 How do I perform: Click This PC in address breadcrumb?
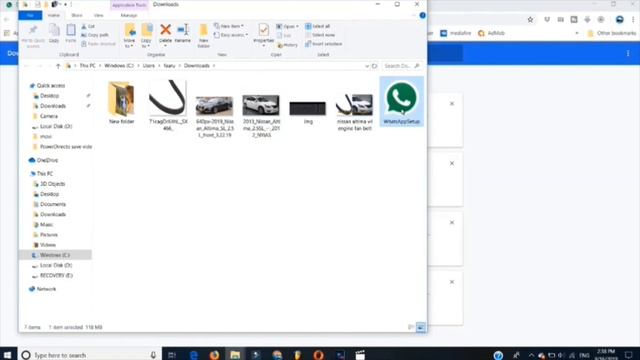click(87, 66)
